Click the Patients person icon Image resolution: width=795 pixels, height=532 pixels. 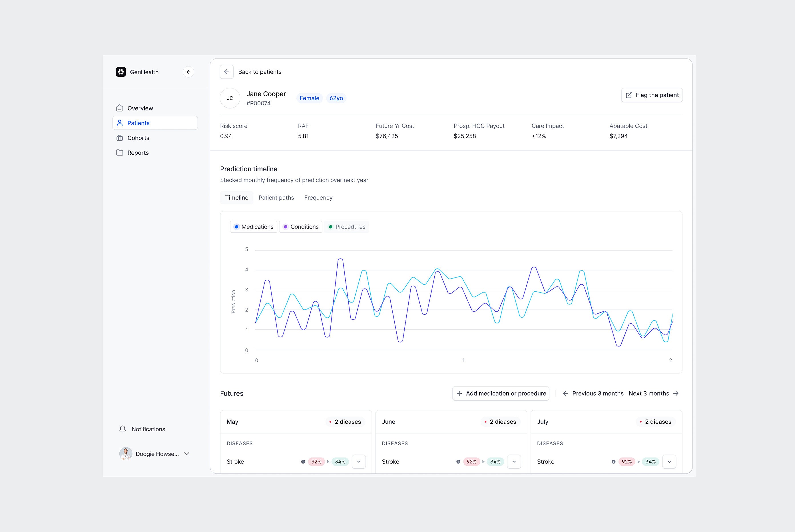(119, 123)
